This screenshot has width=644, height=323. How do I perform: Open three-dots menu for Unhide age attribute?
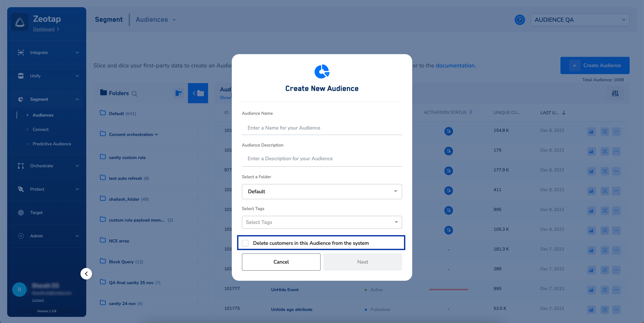click(616, 310)
